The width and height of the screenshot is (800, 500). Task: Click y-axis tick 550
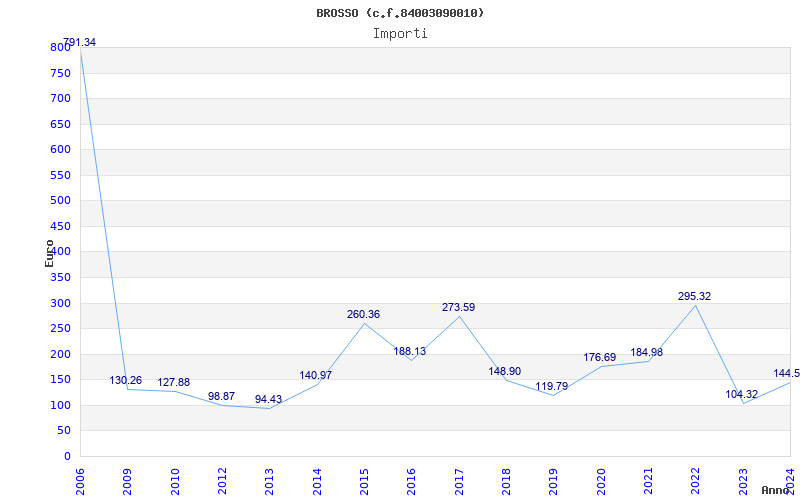[60, 176]
